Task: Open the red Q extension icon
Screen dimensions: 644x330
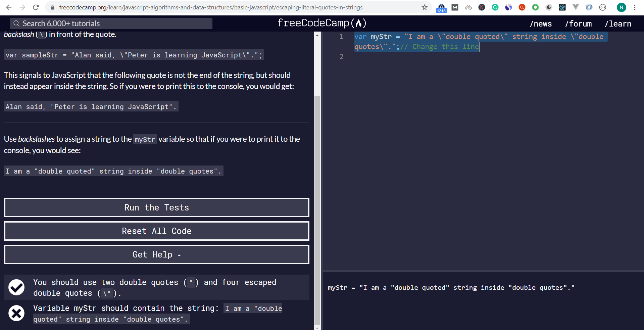Action: point(522,7)
